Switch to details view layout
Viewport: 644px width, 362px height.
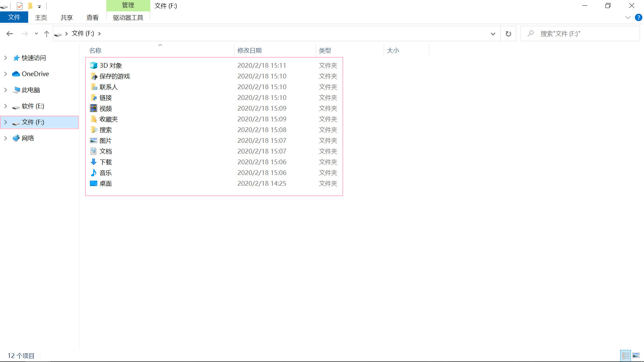[626, 356]
